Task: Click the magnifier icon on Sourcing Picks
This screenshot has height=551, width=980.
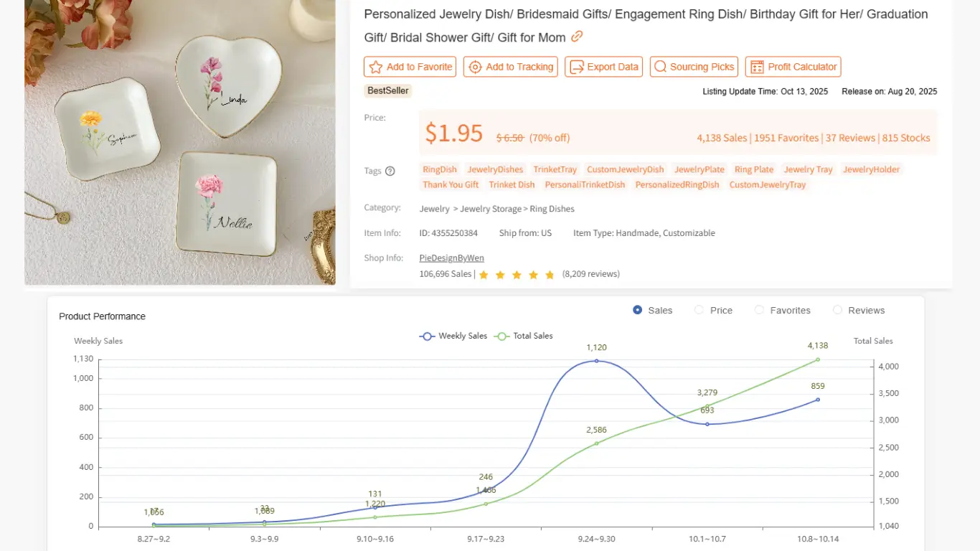Action: tap(660, 66)
